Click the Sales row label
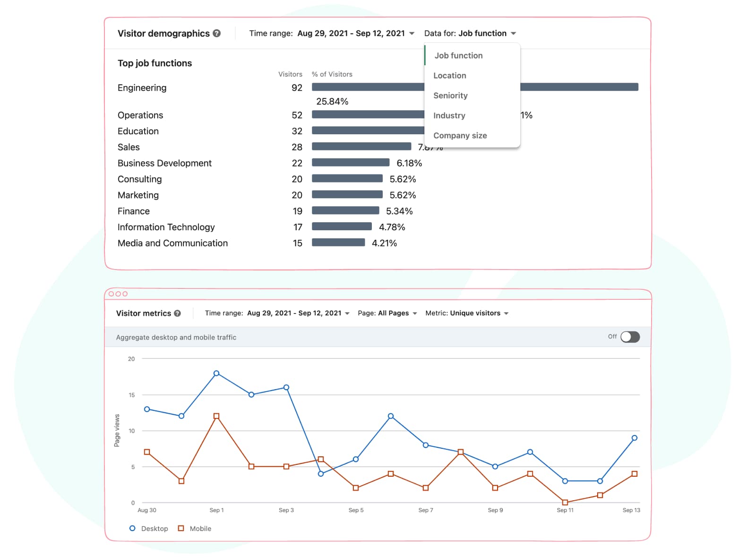Image resolution: width=756 pixels, height=558 pixels. tap(129, 148)
